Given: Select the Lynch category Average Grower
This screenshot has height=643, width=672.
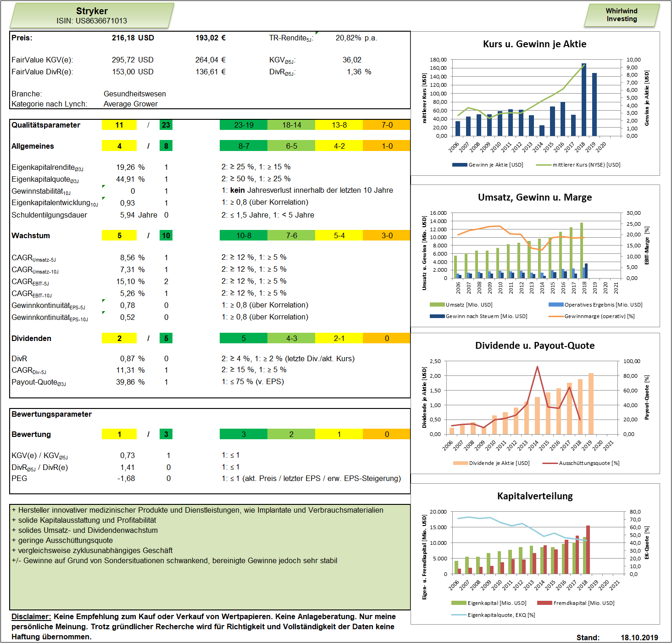Looking at the screenshot, I should pyautogui.click(x=131, y=104).
